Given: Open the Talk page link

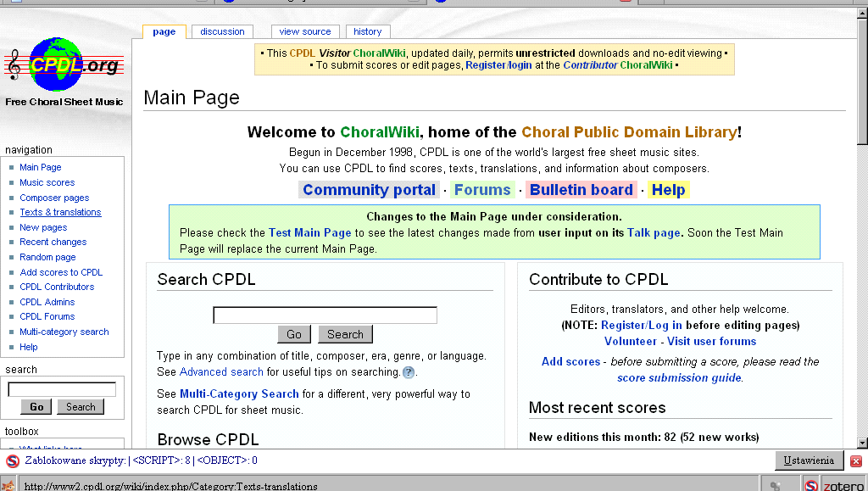Looking at the screenshot, I should tap(654, 233).
